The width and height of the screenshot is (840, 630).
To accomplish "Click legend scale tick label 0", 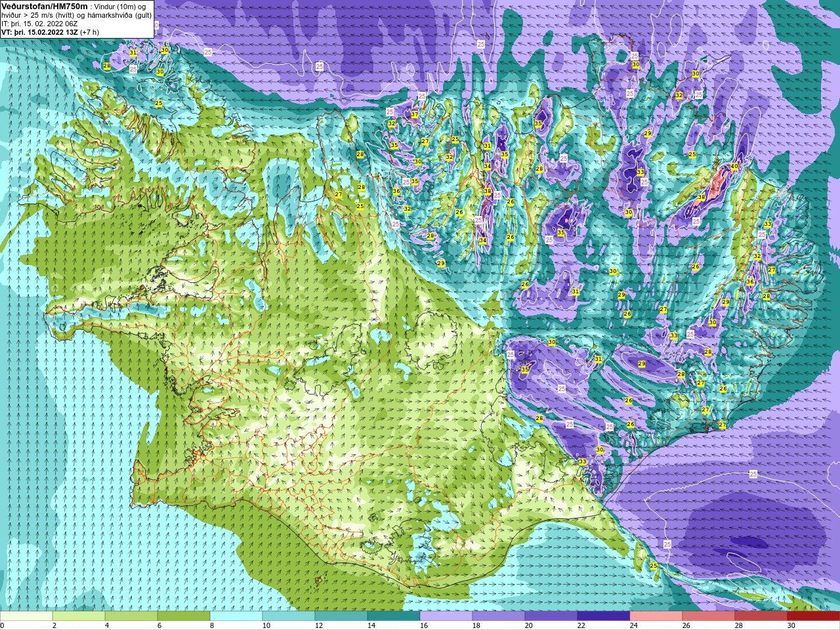I will click(3, 625).
